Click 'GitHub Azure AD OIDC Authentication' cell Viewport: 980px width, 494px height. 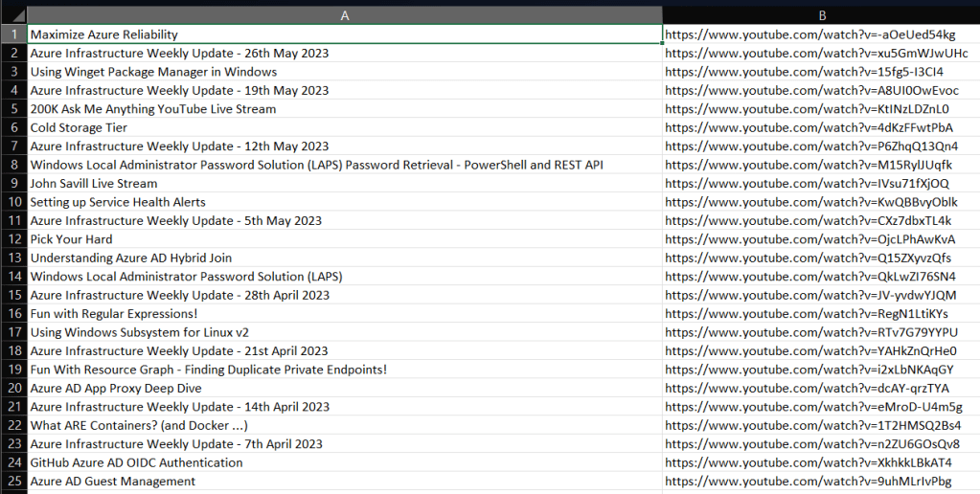pos(136,462)
